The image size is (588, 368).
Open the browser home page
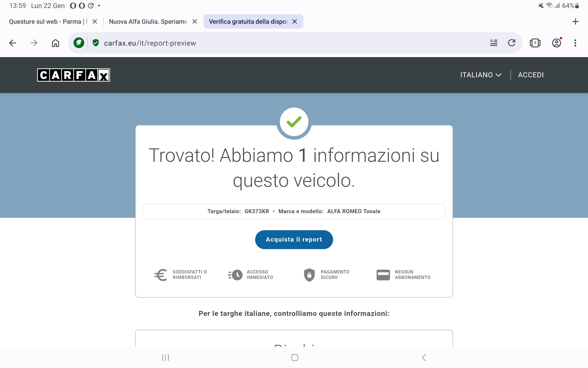coord(55,43)
